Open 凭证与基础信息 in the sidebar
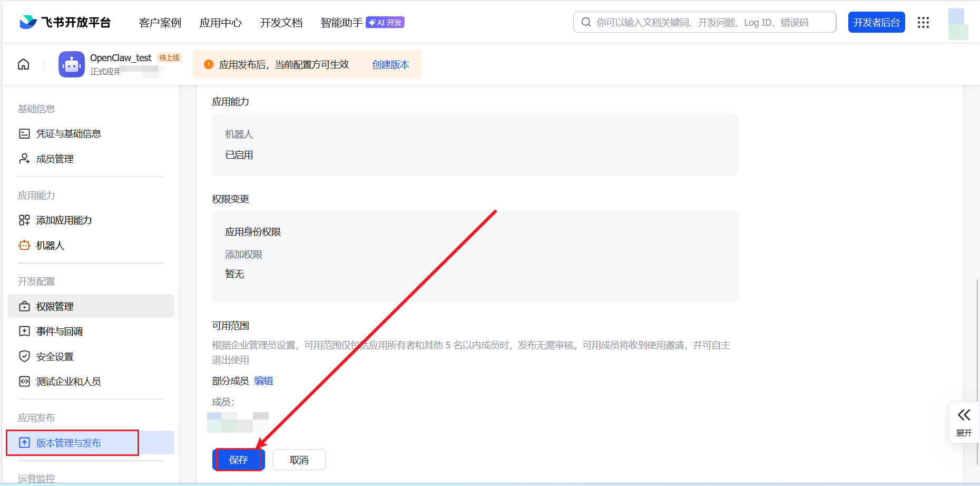980x486 pixels. tap(68, 133)
